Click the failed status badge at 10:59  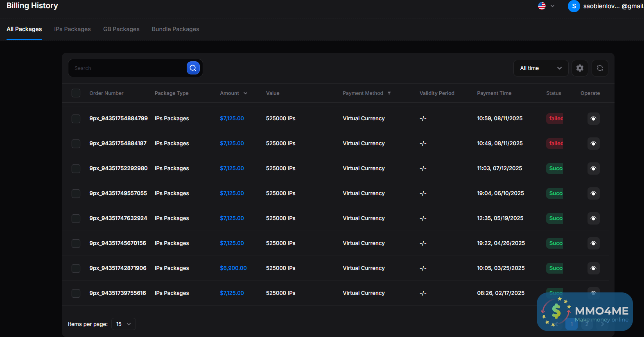click(x=556, y=119)
